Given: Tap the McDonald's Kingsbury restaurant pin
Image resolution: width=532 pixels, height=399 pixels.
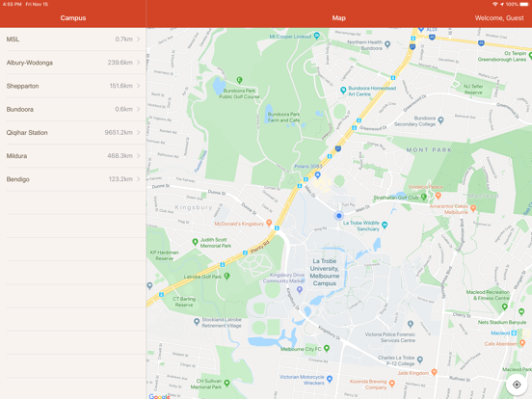Looking at the screenshot, I should (269, 223).
